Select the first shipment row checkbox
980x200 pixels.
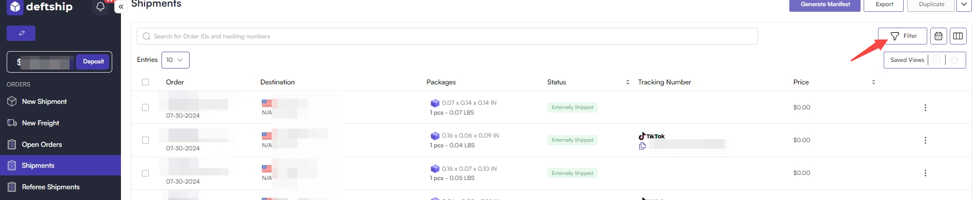[x=146, y=107]
